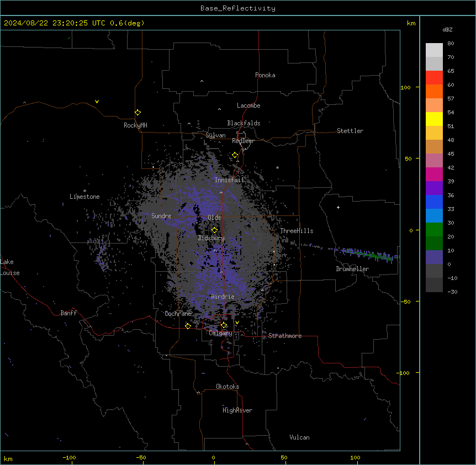Image resolution: width=476 pixels, height=465 pixels.
Task: Click the 100 tick on the right axis
Action: [405, 87]
